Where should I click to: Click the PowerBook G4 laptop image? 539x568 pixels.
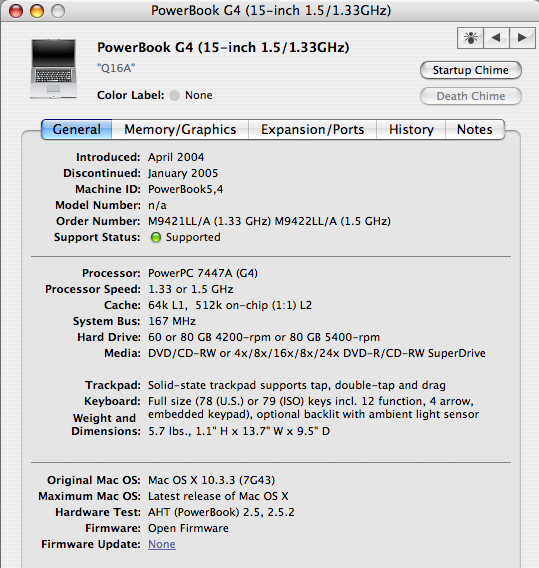(x=54, y=69)
